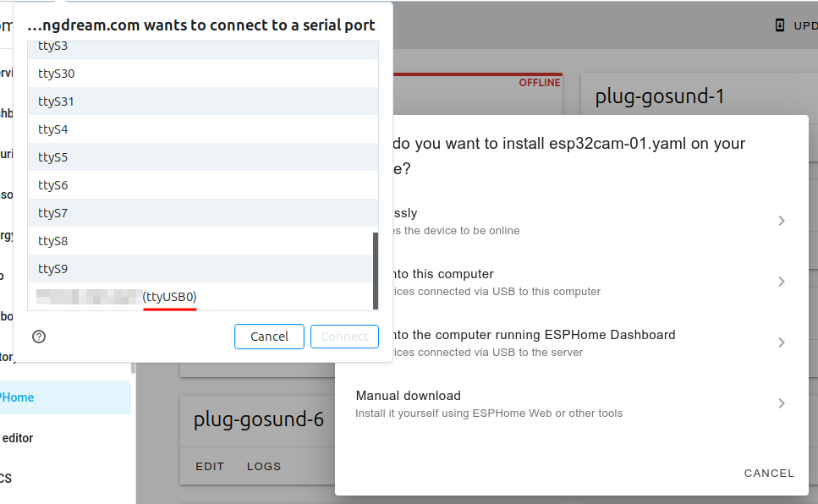Select serial port ttyS31
The height and width of the screenshot is (504, 818).
pos(202,101)
